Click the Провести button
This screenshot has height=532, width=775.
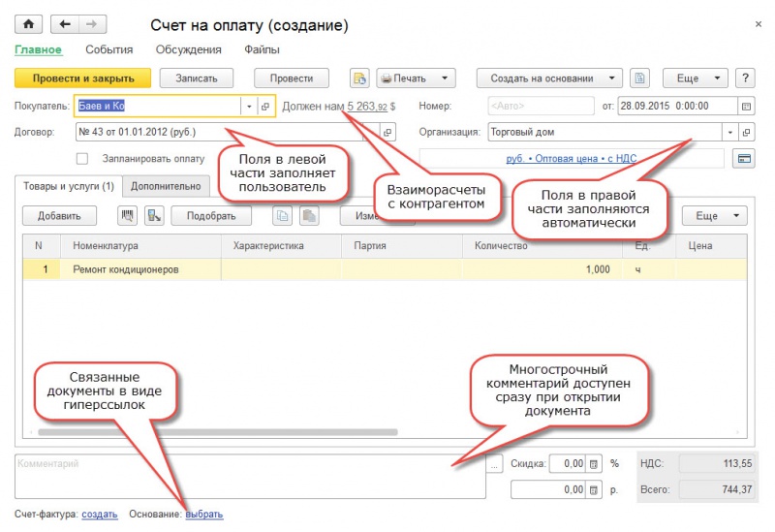292,78
